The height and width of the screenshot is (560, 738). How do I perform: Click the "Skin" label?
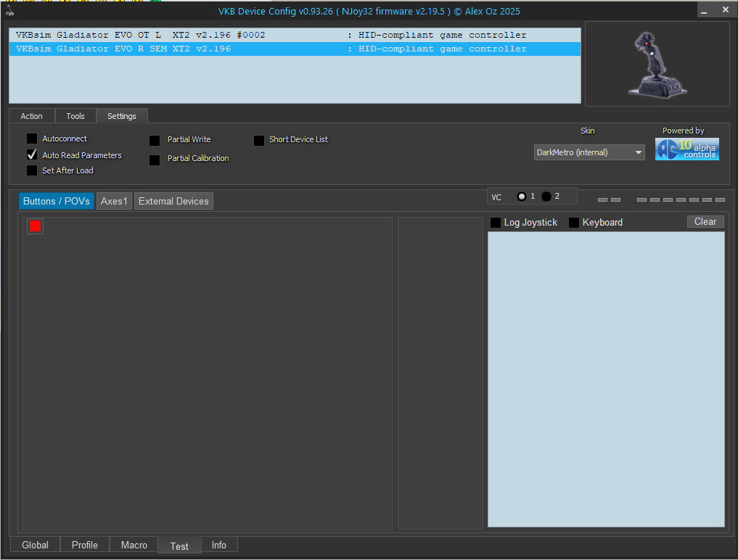(x=587, y=131)
